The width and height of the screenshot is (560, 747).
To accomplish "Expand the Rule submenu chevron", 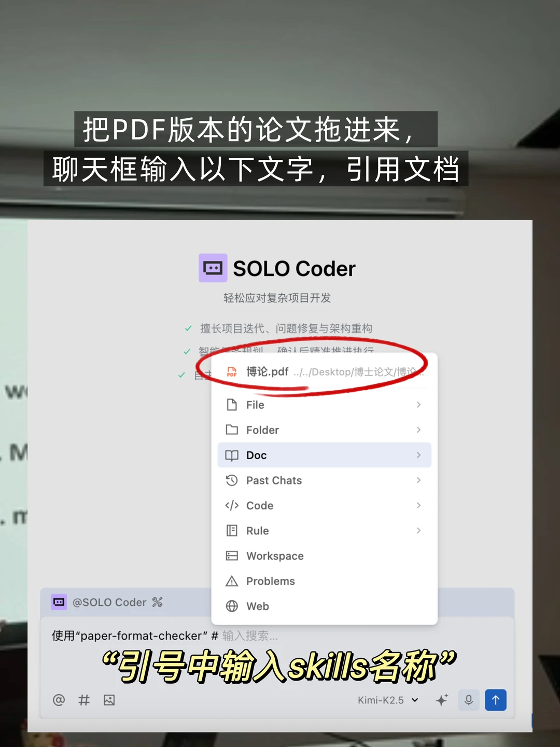I will pyautogui.click(x=418, y=531).
